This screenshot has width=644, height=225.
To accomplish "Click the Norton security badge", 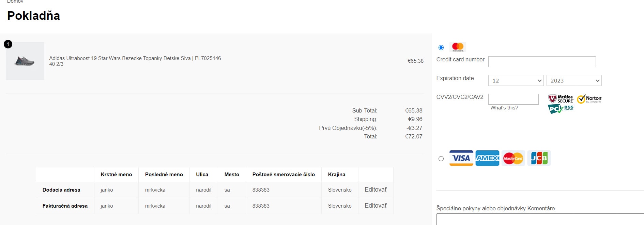I will 589,99.
